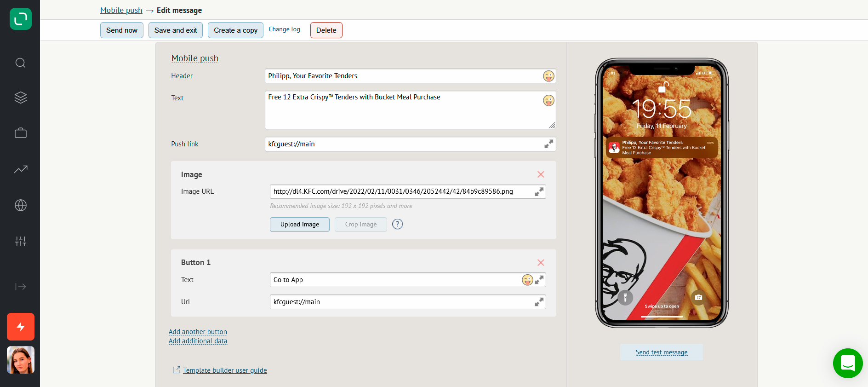This screenshot has width=868, height=387.
Task: Click the Send now button
Action: [122, 30]
